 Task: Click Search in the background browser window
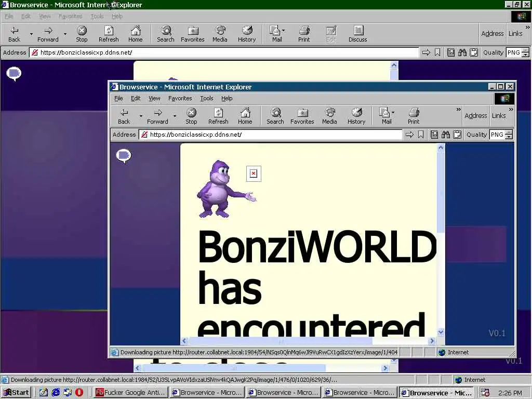(166, 34)
